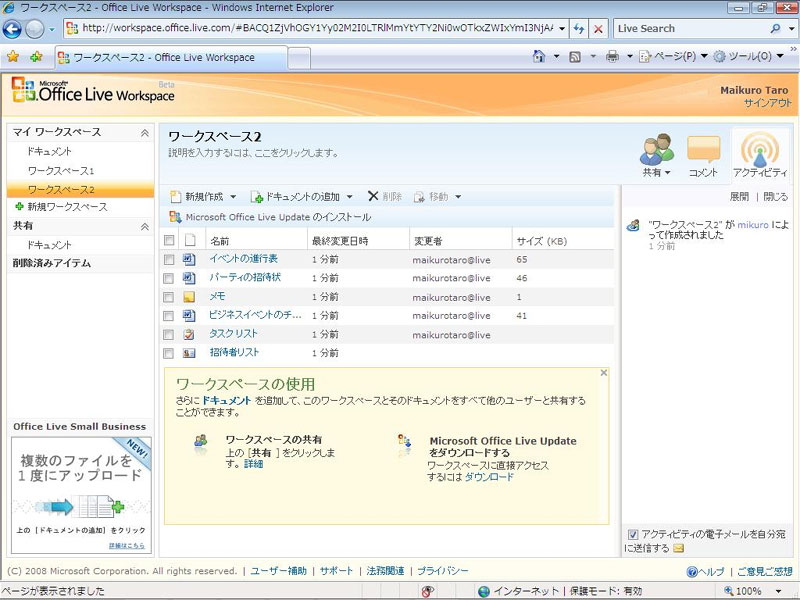
Task: Check the box for パーティの招待状
Action: [x=168, y=279]
